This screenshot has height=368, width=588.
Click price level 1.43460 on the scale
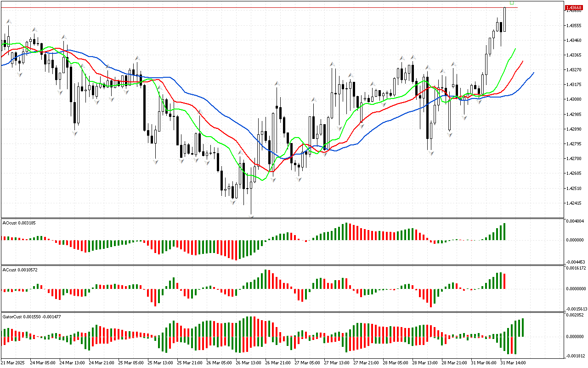(x=574, y=40)
